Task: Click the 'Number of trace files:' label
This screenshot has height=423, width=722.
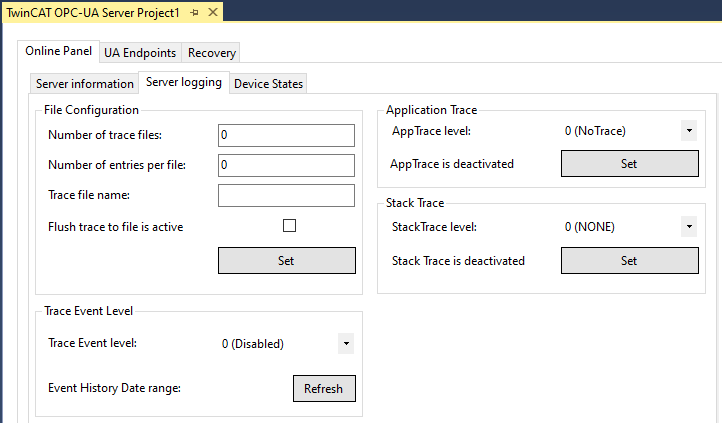Action: point(105,135)
